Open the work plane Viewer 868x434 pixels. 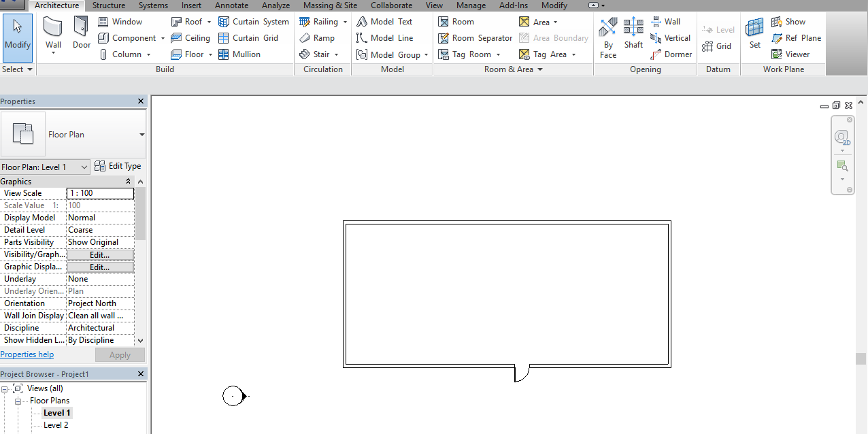[790, 54]
